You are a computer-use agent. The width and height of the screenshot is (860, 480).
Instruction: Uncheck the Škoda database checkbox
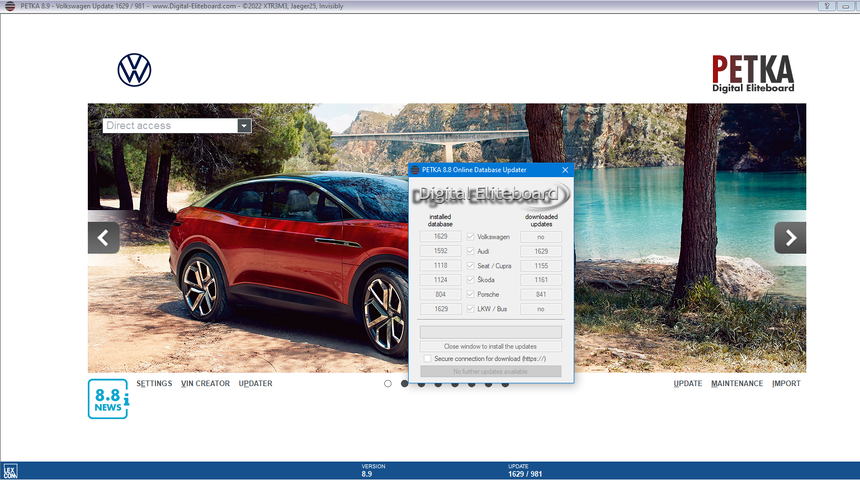[x=470, y=280]
